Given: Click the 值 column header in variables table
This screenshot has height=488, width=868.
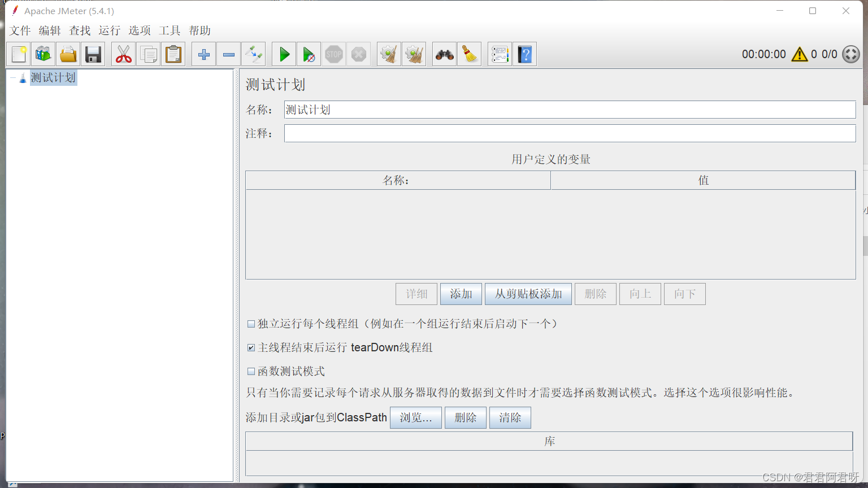Looking at the screenshot, I should (x=703, y=180).
